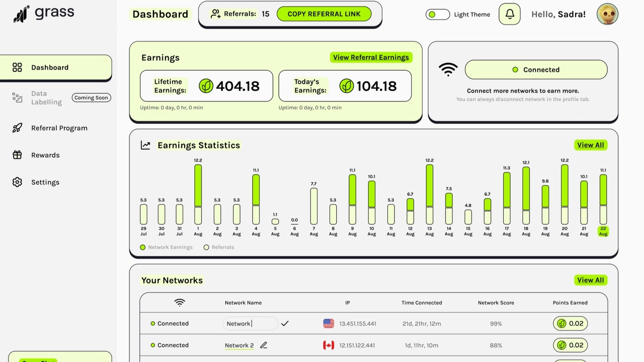Click Today's Earnings value 104.18
This screenshot has height=362, width=644.
coord(377,86)
